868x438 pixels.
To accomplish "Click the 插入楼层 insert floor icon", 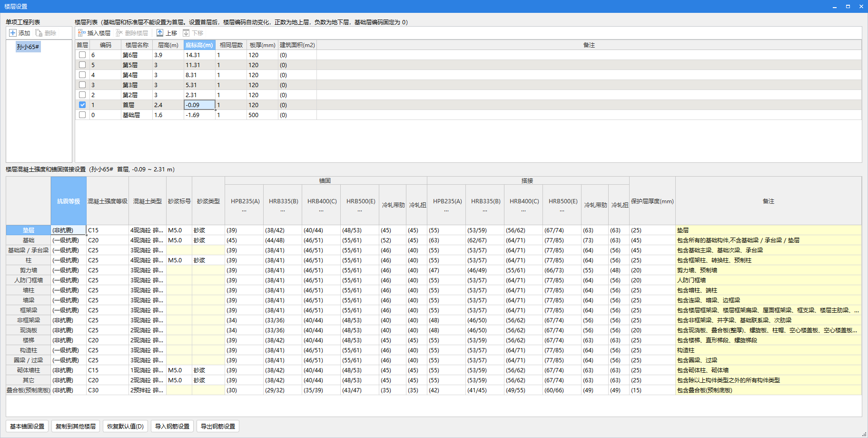I will [x=82, y=33].
